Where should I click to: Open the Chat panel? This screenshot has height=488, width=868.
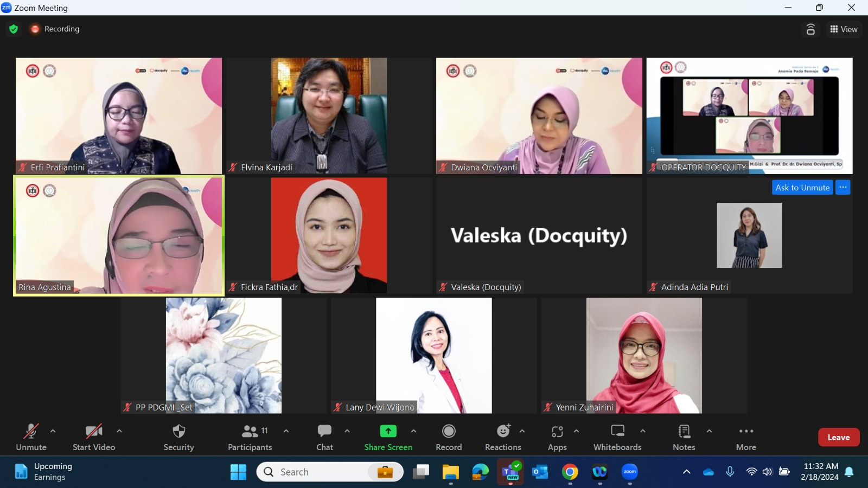(324, 438)
